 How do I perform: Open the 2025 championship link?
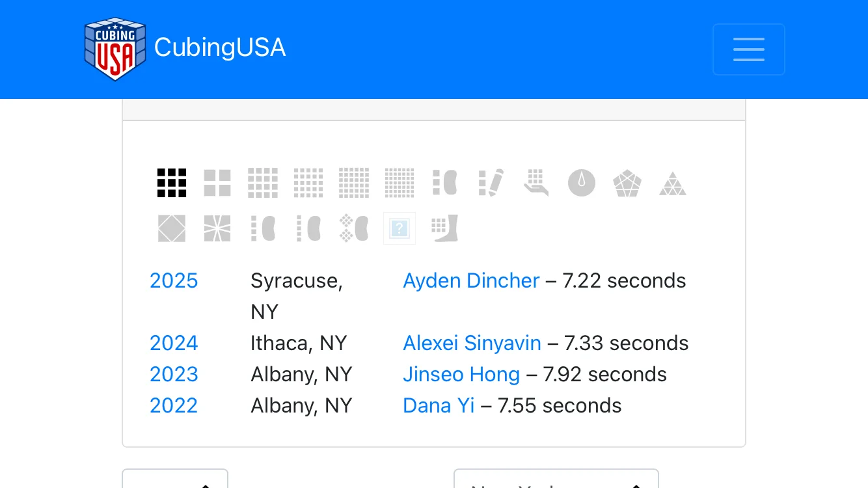(x=174, y=280)
